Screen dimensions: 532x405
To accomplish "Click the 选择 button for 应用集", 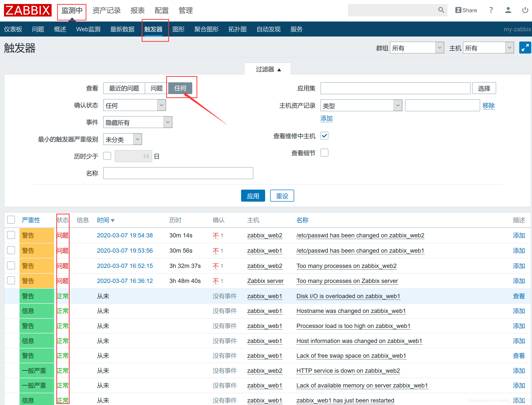I will [484, 88].
